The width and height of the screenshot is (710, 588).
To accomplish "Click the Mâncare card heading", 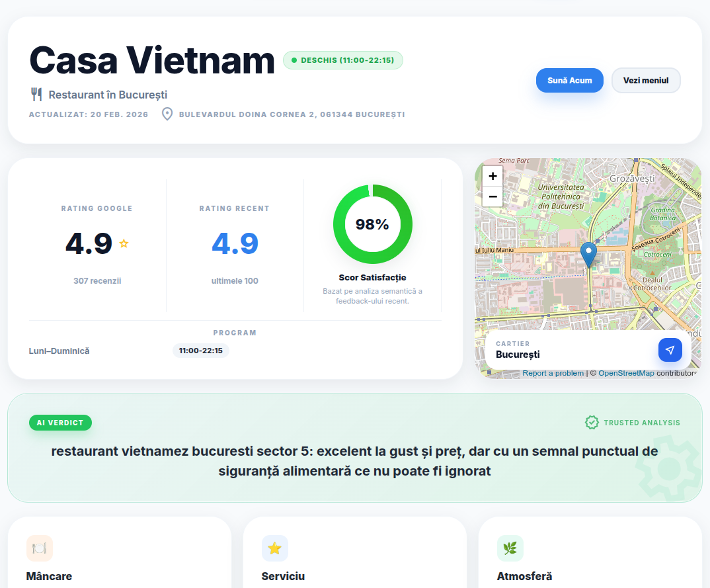I will tap(49, 576).
